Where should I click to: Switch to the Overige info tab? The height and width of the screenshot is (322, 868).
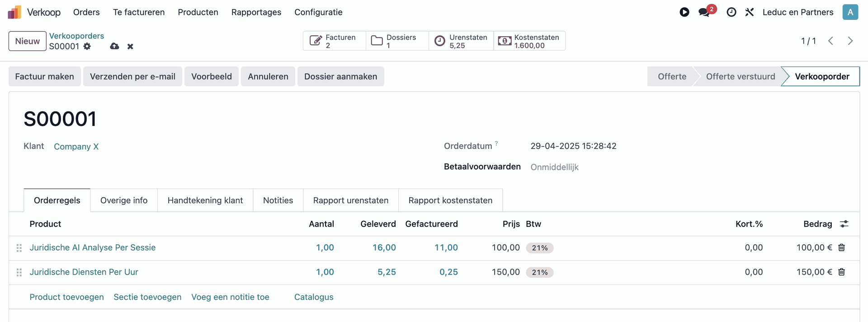(x=124, y=201)
